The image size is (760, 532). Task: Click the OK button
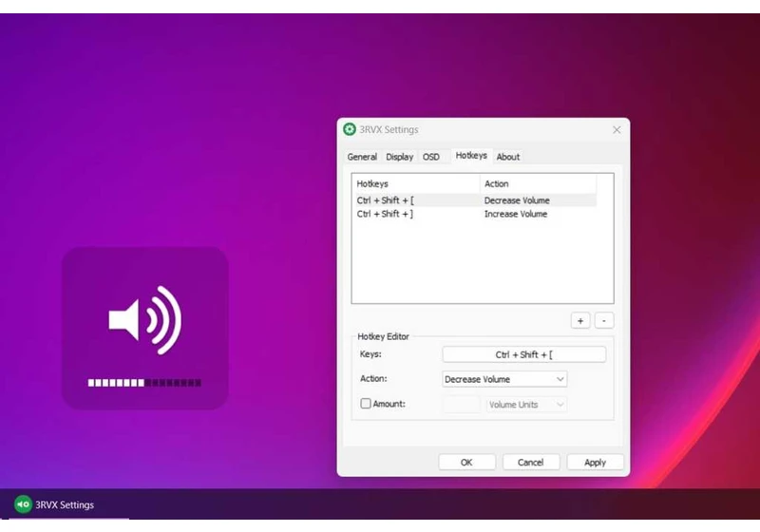click(x=466, y=463)
